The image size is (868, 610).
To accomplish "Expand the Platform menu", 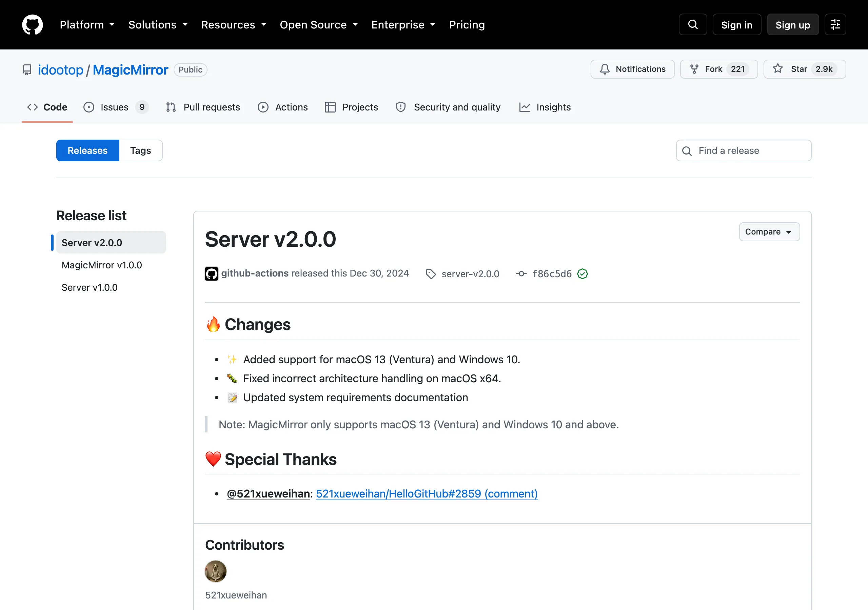I will point(87,24).
